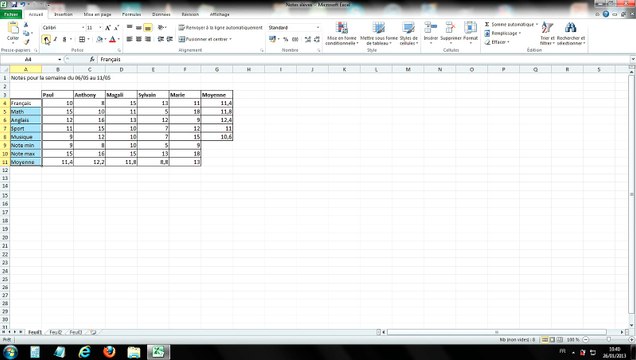Expand the Somme automatique dropdown arrow

537,24
